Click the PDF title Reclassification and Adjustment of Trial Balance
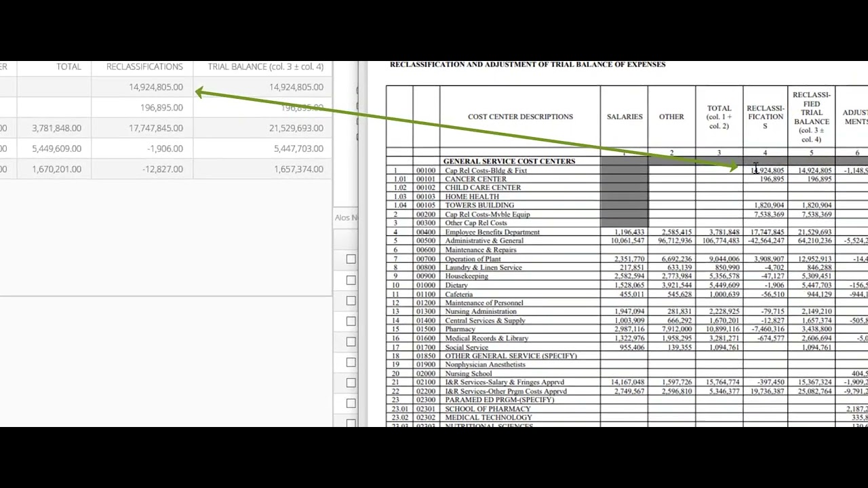This screenshot has width=868, height=488. coord(528,64)
